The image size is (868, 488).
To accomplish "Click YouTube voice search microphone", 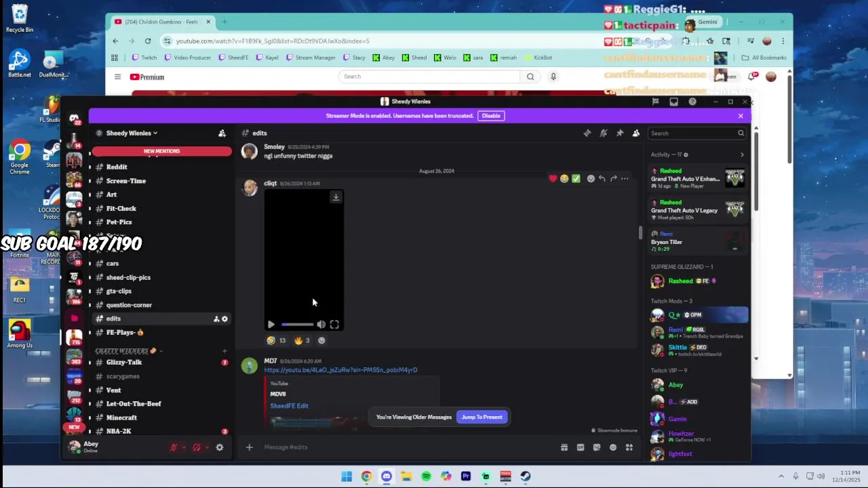I will click(553, 77).
